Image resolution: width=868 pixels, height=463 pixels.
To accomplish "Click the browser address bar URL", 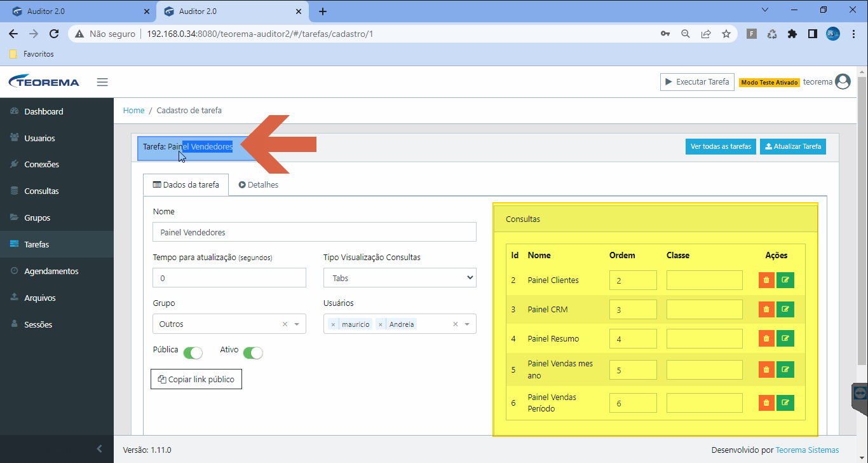I will (x=259, y=34).
